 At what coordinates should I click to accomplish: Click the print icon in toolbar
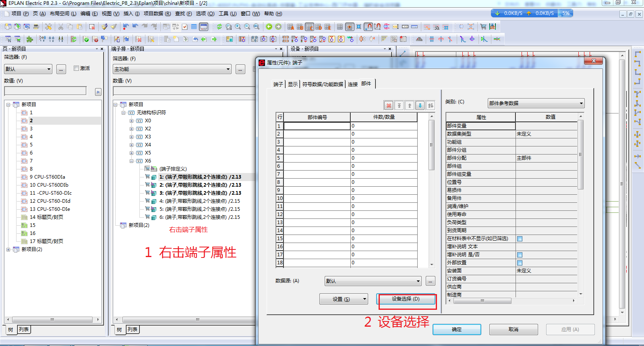36,27
